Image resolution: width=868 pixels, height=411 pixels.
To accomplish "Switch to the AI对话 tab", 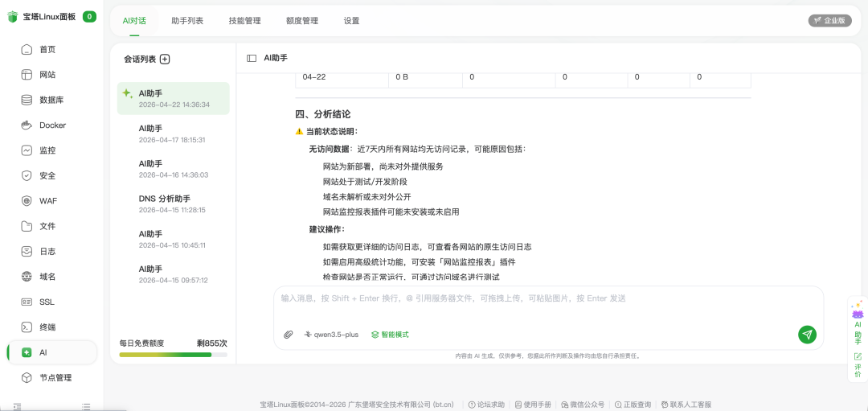I will coord(134,21).
